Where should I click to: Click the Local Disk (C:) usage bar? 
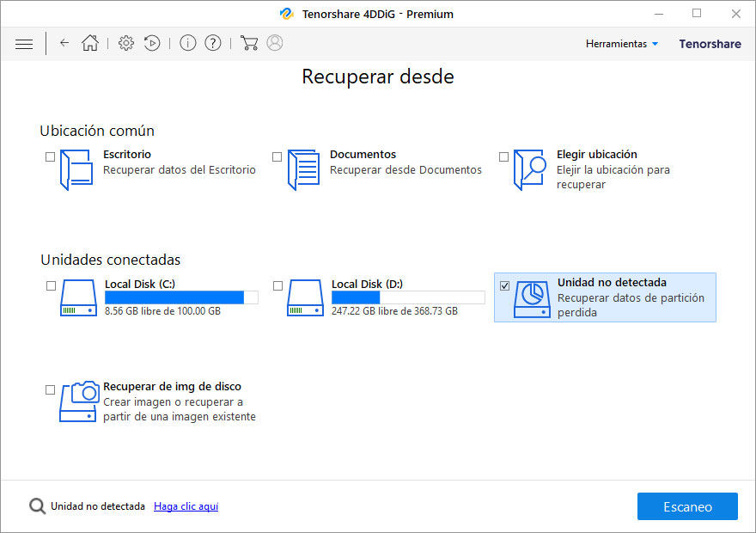coord(181,297)
